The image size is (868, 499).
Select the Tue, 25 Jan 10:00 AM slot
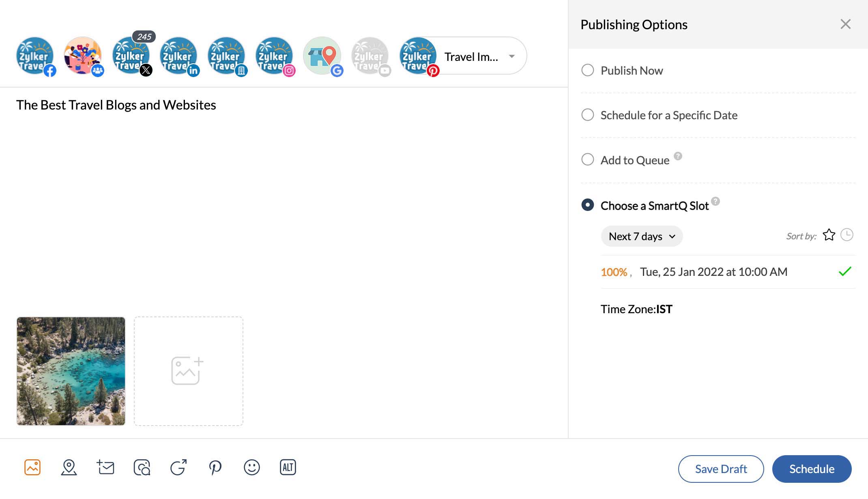(713, 272)
